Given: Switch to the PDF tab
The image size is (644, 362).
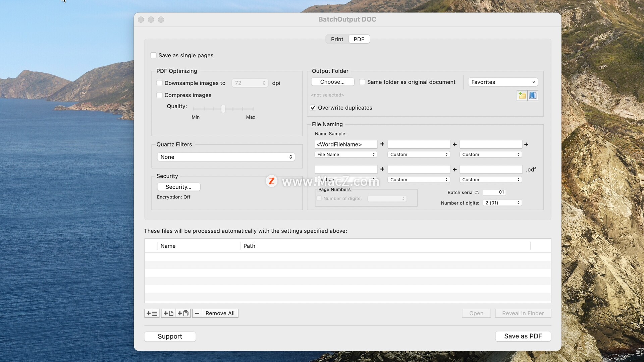Looking at the screenshot, I should tap(359, 39).
